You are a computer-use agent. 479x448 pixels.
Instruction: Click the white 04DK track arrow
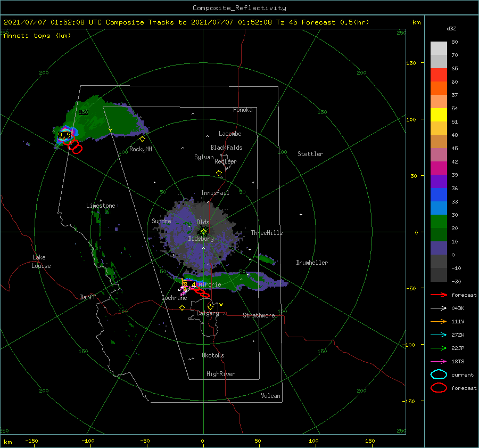pyautogui.click(x=439, y=308)
